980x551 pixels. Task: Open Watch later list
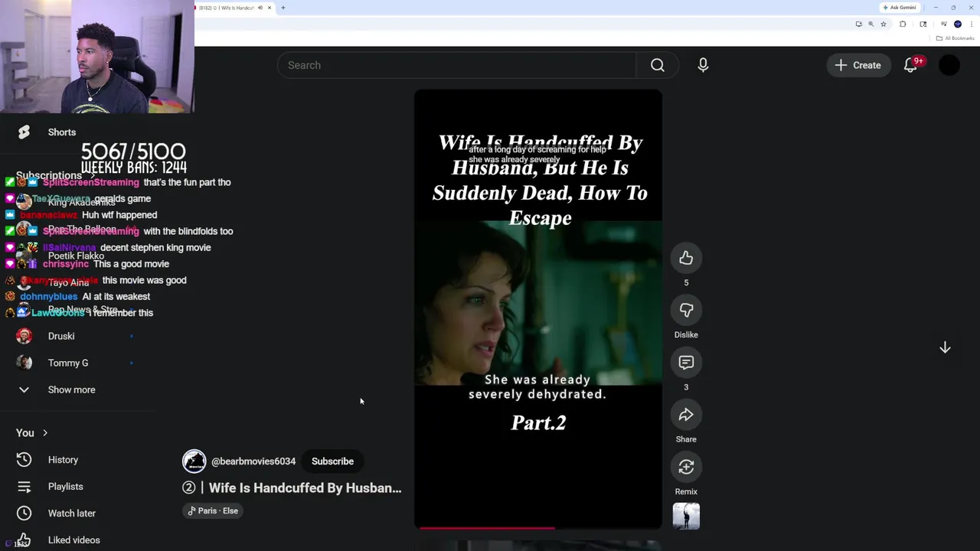coord(71,514)
